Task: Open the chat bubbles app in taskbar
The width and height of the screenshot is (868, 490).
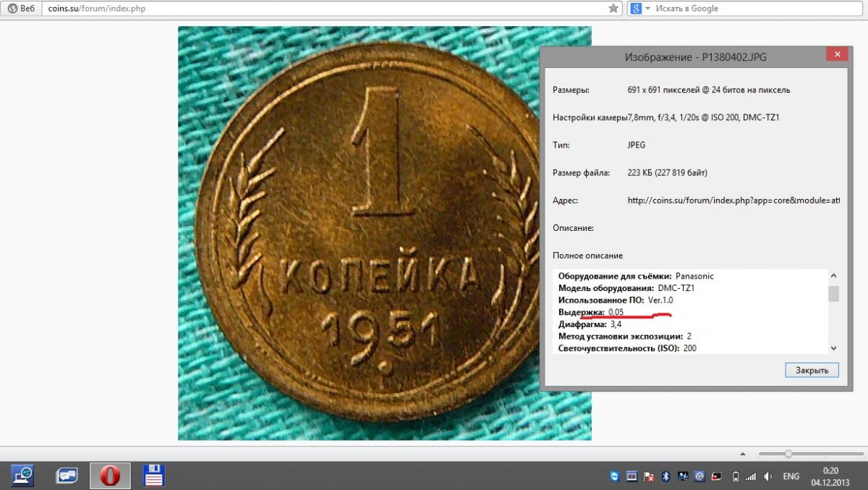Action: pyautogui.click(x=67, y=476)
